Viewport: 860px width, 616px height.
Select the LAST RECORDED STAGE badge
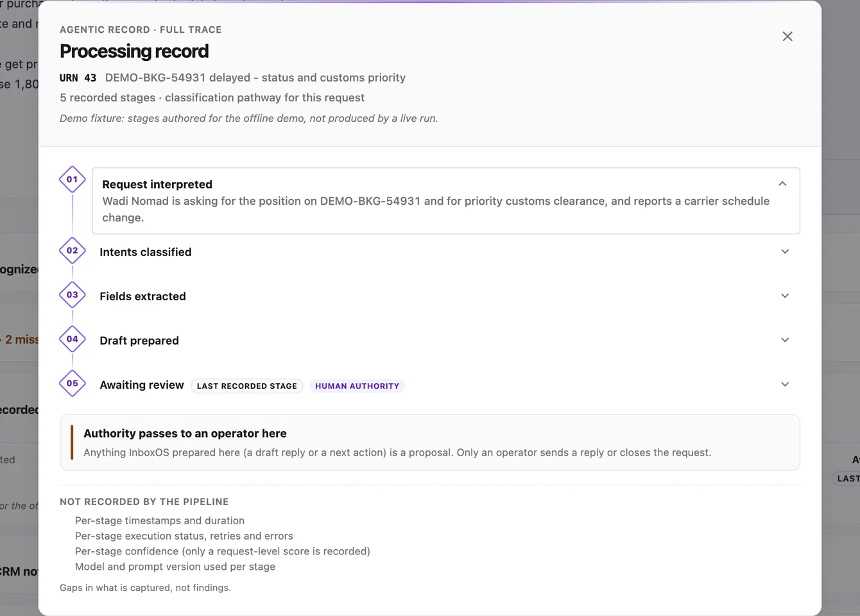247,386
